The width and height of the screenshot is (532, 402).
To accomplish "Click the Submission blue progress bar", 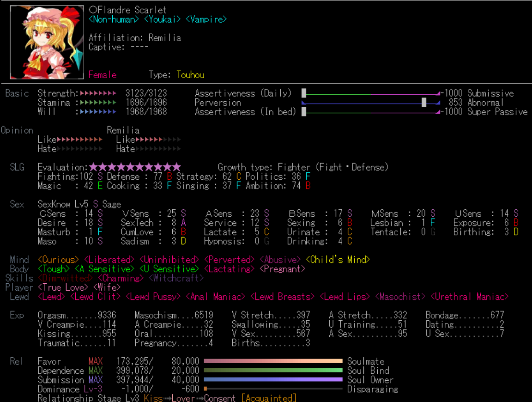I will (273, 380).
